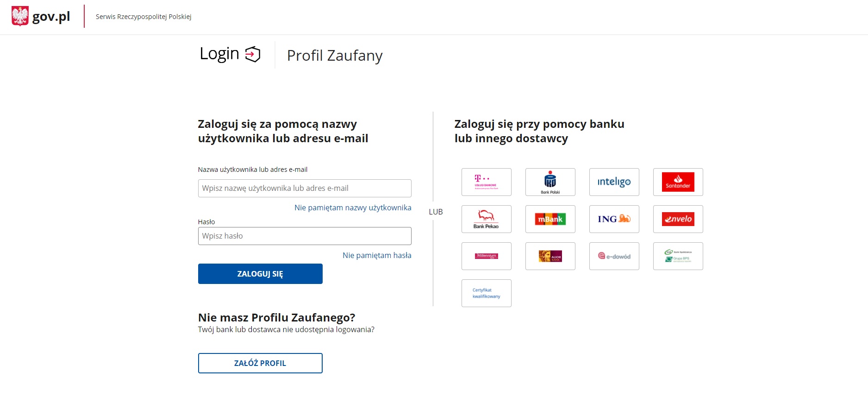
Task: Focus the Hasło password field
Action: click(305, 236)
